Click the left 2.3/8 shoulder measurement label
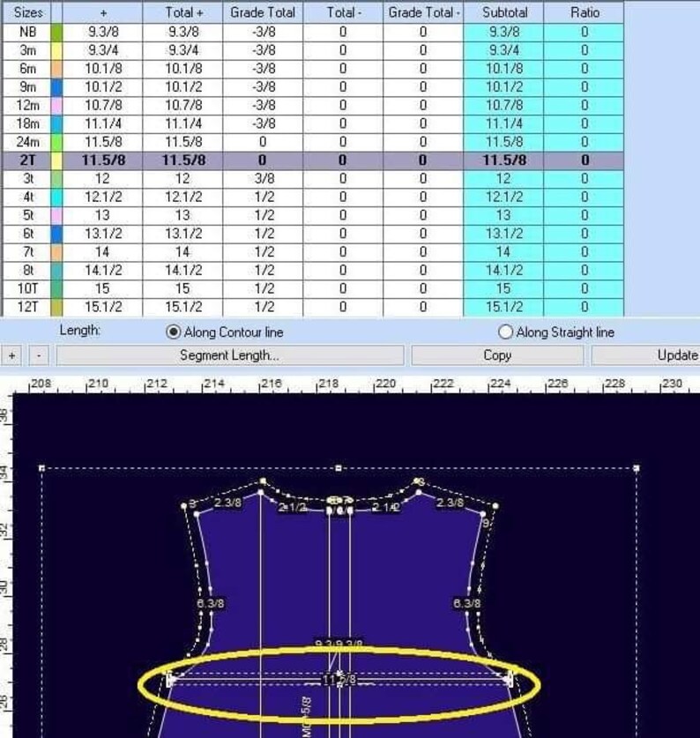Viewport: 700px width, 738px height. coord(227,503)
